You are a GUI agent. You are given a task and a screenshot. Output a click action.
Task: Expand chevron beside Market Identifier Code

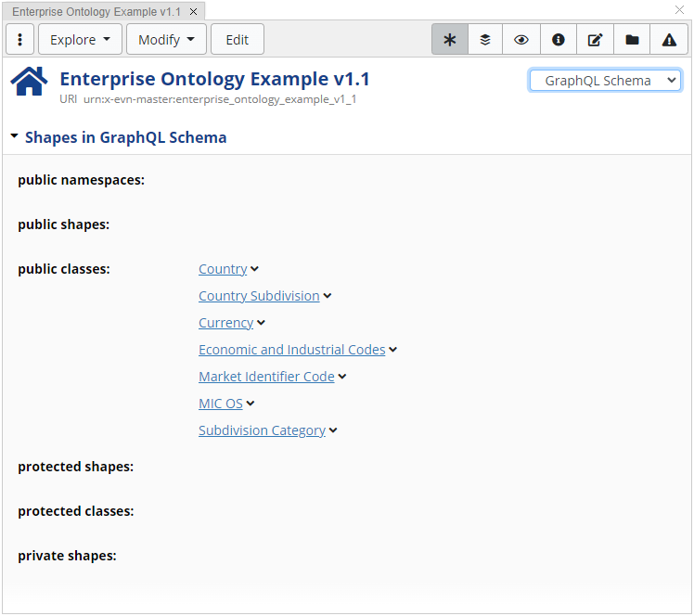coord(342,377)
